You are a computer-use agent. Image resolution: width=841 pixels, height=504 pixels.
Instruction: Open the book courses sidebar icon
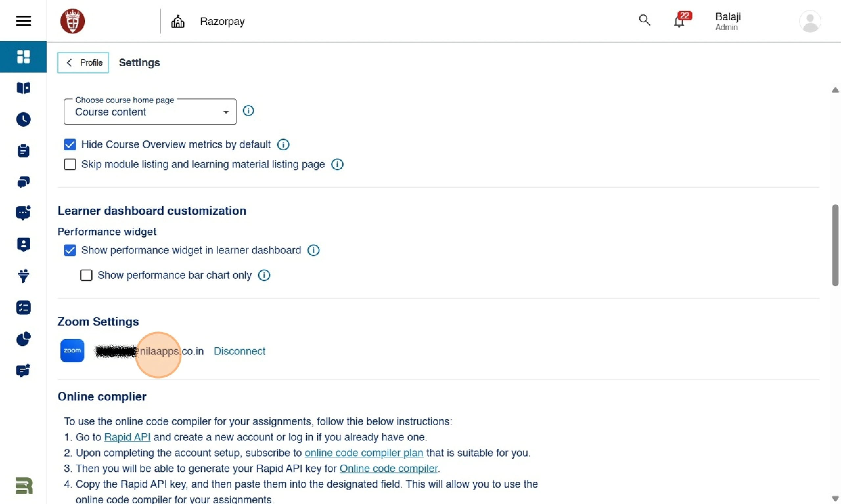point(23,88)
